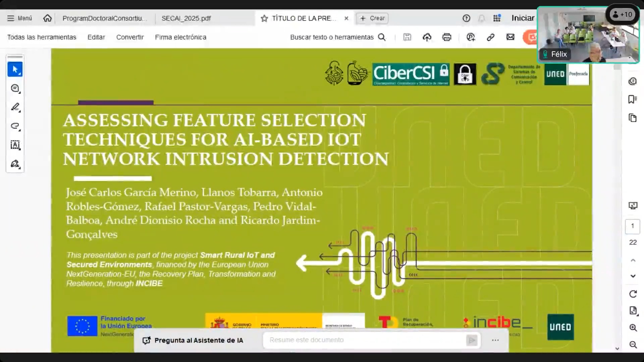Click the page number 1 field
The height and width of the screenshot is (362, 644).
[x=633, y=226]
